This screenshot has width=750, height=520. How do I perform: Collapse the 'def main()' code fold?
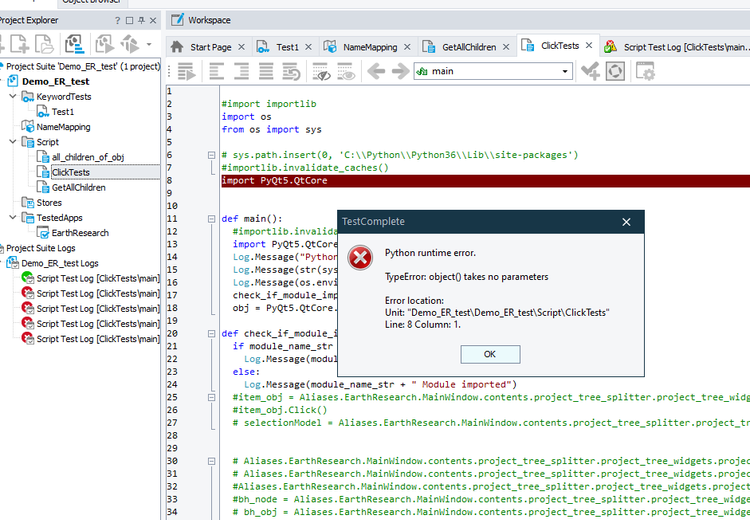[x=213, y=218]
